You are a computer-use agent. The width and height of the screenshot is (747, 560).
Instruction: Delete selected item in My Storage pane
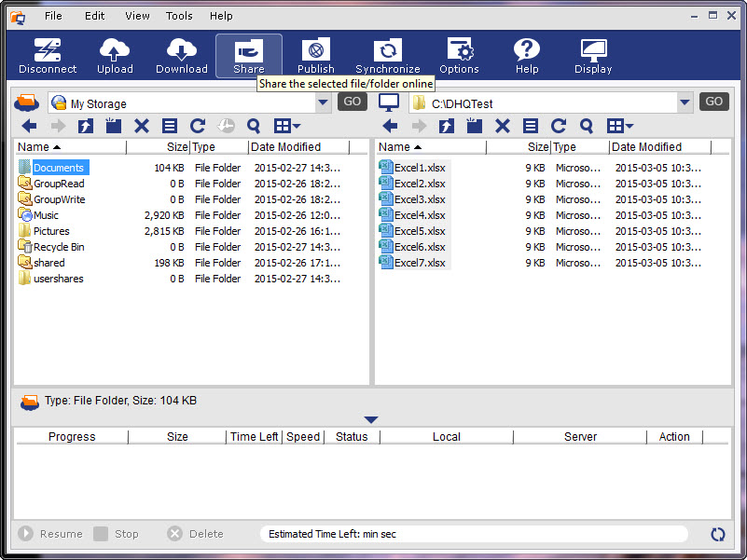pos(142,126)
